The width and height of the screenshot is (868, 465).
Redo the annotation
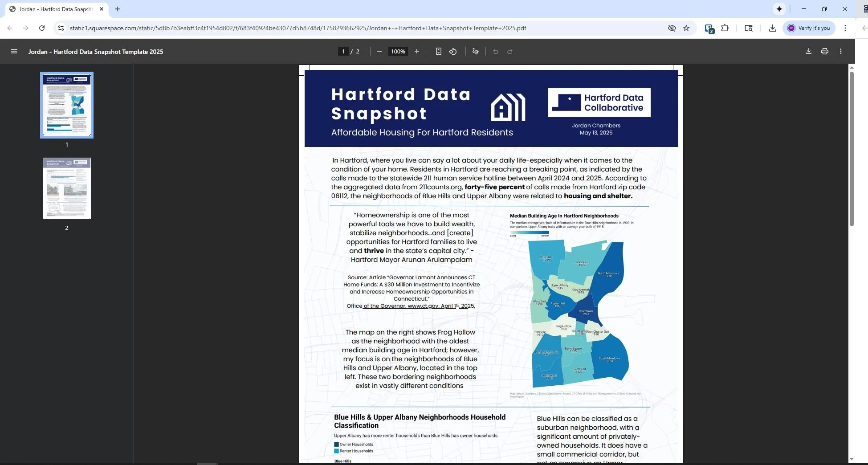[x=510, y=52]
